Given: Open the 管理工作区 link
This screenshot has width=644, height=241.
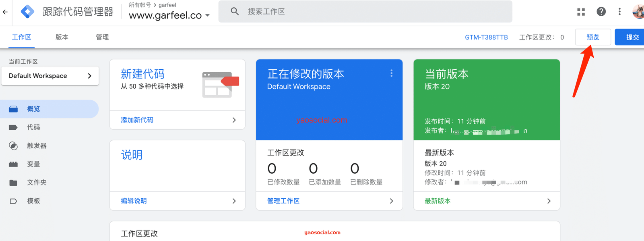Looking at the screenshot, I should [x=283, y=201].
